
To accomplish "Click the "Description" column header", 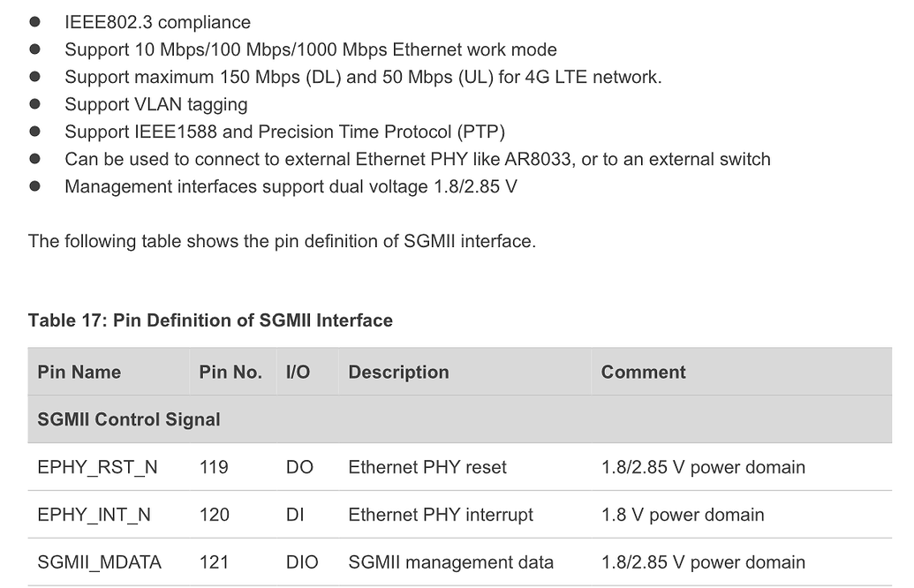I will point(398,373).
